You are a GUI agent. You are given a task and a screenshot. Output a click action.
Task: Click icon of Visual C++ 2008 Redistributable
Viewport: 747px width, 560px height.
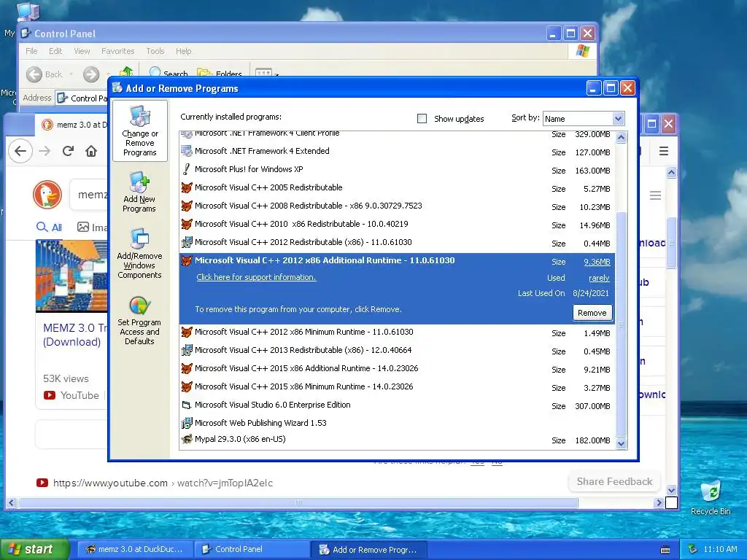pos(187,206)
